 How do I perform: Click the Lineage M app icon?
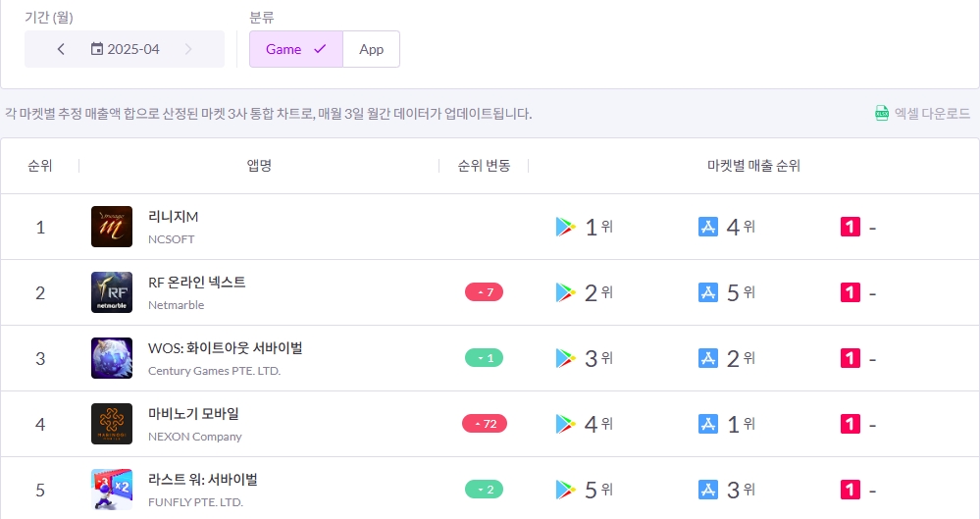click(111, 227)
